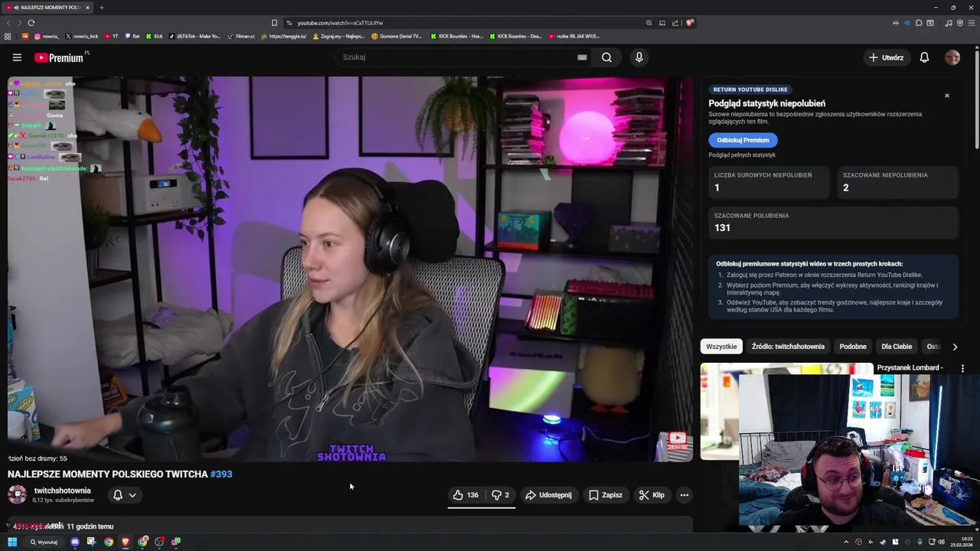Open the taskbar clock 10:23

[x=962, y=542]
